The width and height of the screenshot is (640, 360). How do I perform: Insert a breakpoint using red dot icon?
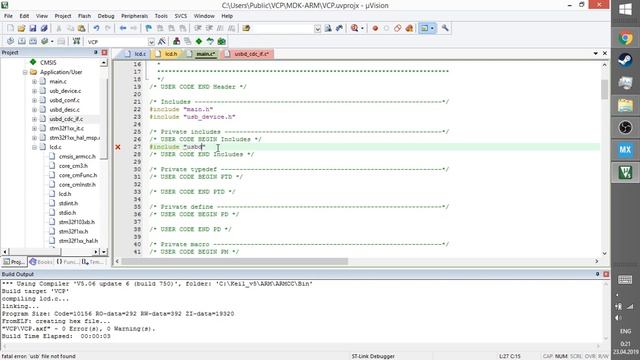click(x=375, y=28)
